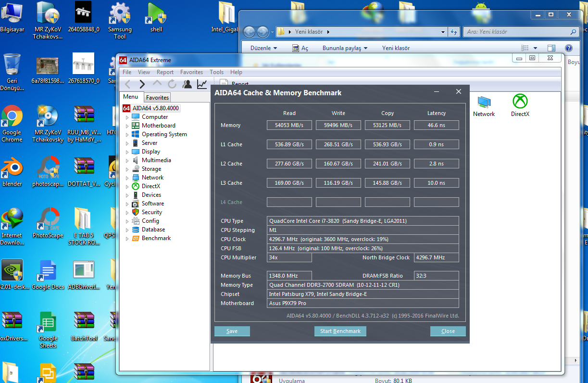Screen dimensions: 588x383
Task: Click the line chart icon in AIDA64 toolbar
Action: (202, 84)
